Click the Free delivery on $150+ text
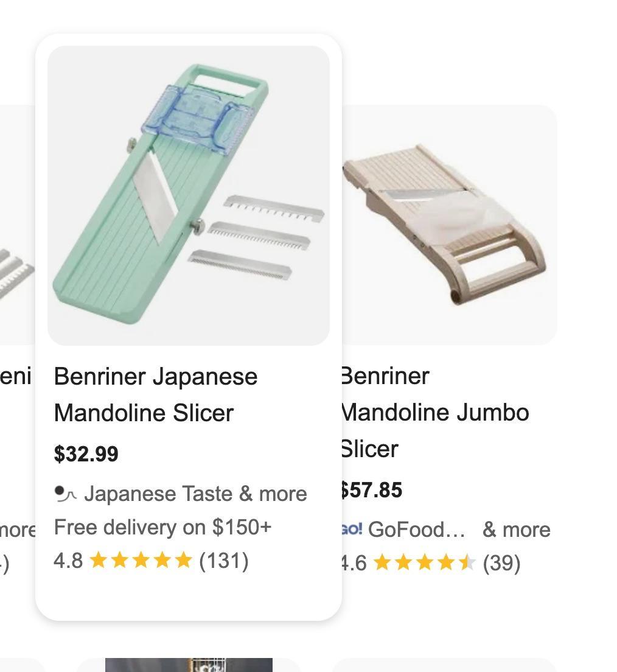This screenshot has width=617, height=672. tap(163, 527)
